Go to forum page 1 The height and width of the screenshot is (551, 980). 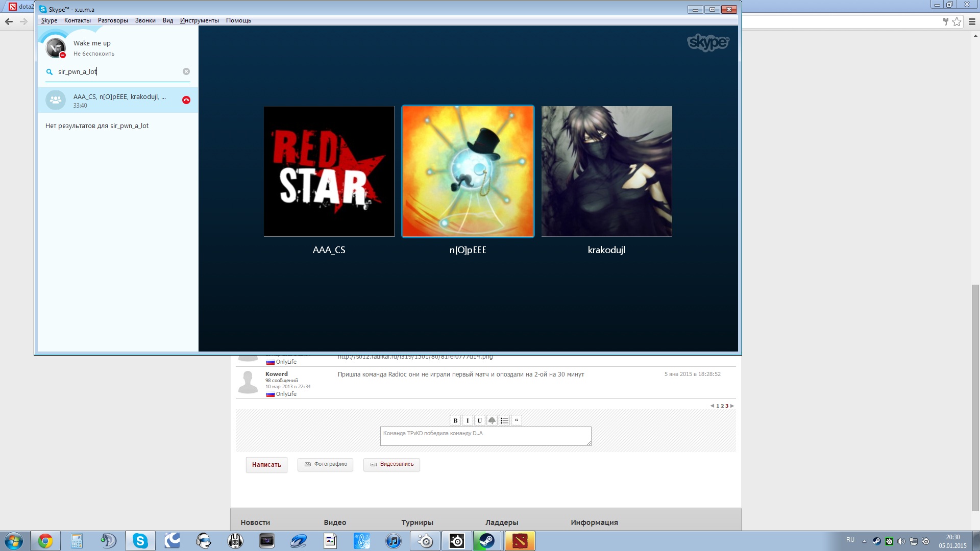tap(718, 406)
